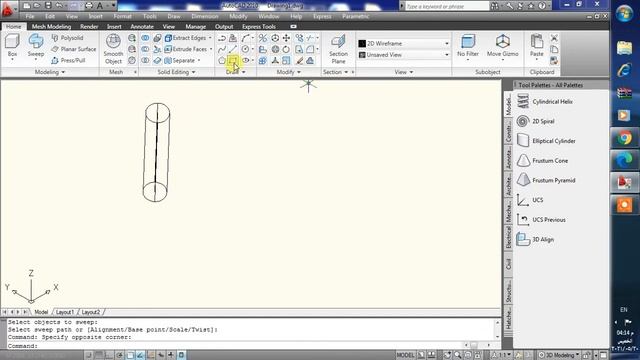Expand the Section panel
640x360 pixels.
(336, 72)
